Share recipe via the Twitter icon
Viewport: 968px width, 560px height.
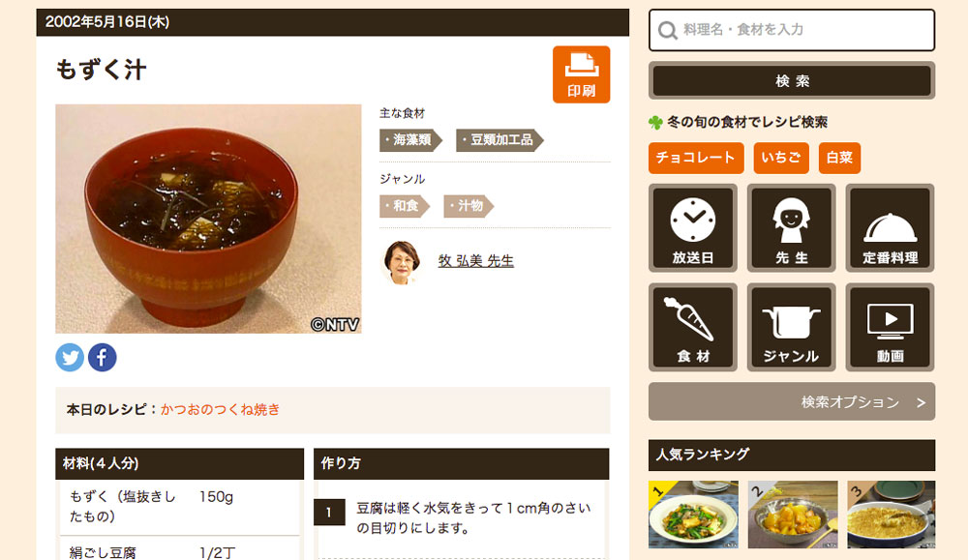tap(70, 357)
